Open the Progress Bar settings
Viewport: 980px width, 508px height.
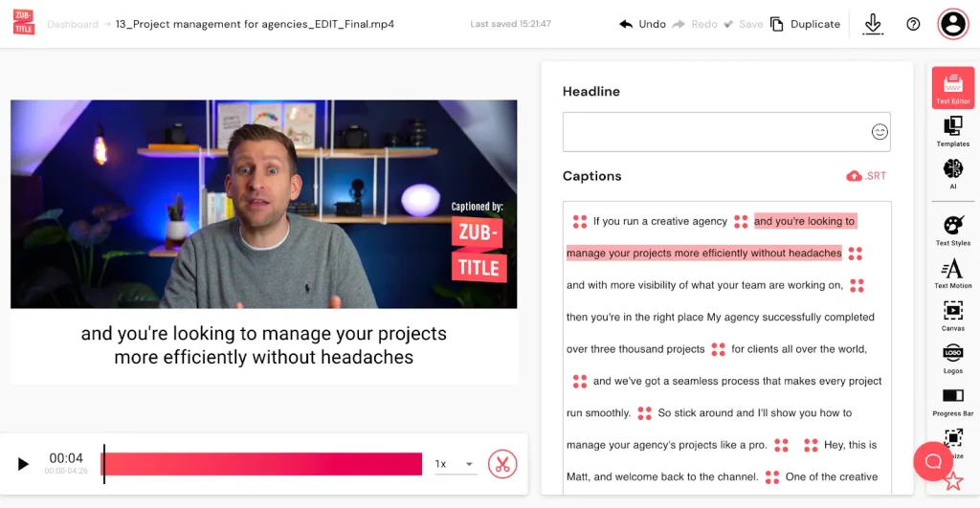(x=952, y=400)
